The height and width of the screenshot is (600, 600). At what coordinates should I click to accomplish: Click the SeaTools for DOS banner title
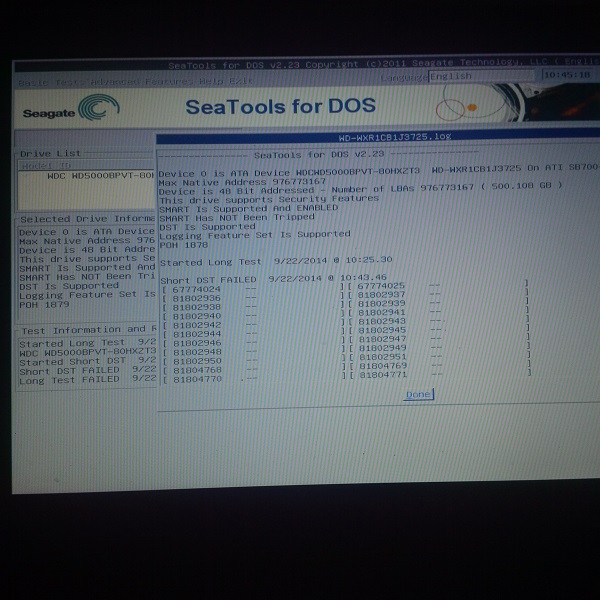[x=280, y=106]
